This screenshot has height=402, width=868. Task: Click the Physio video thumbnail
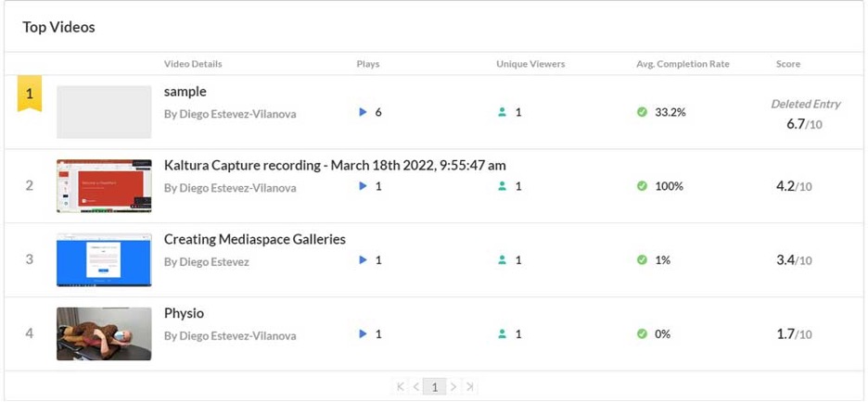(x=104, y=333)
